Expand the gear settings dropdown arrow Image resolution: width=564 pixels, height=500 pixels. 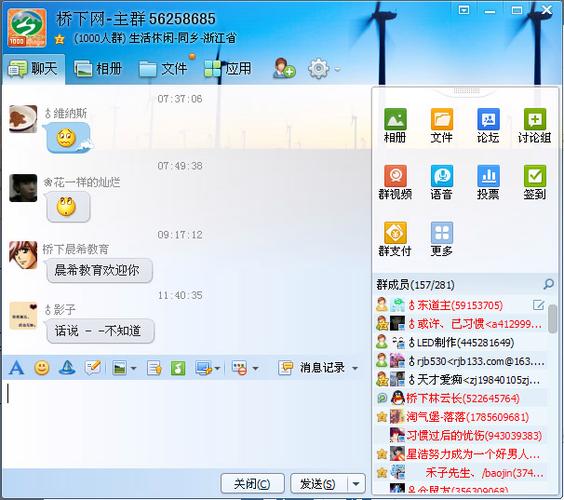coord(337,69)
